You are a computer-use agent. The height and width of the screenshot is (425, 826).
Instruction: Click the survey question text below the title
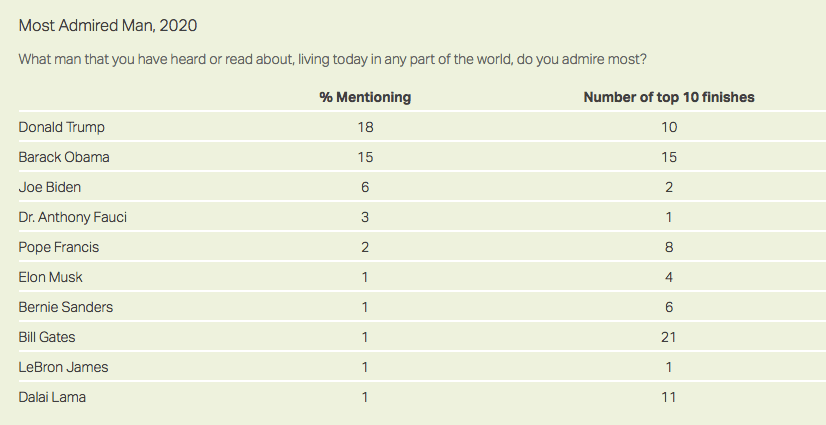(x=333, y=59)
